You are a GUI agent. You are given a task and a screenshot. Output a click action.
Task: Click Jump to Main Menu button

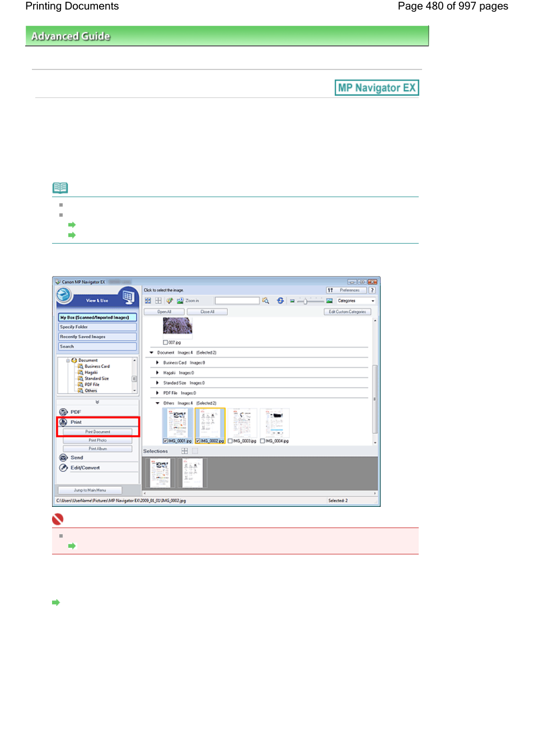(90, 490)
